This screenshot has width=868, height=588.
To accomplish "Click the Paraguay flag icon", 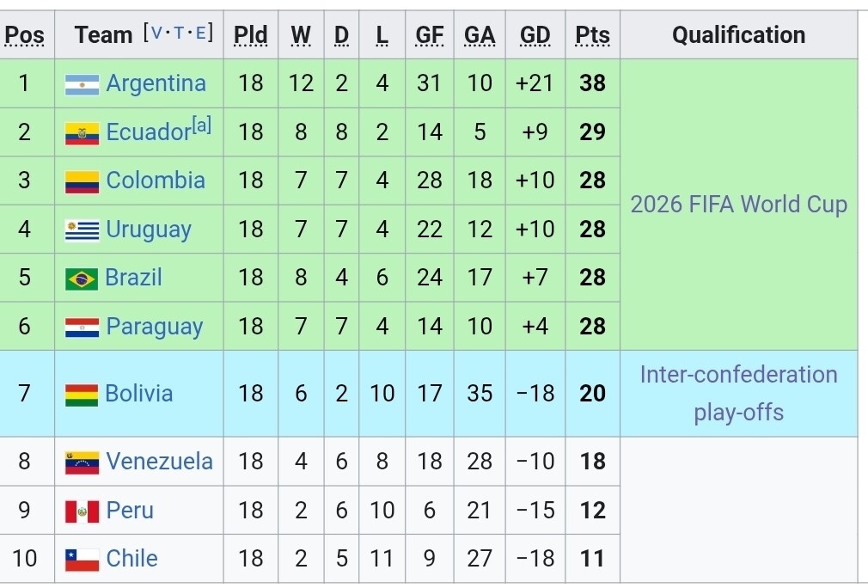I will (x=82, y=328).
